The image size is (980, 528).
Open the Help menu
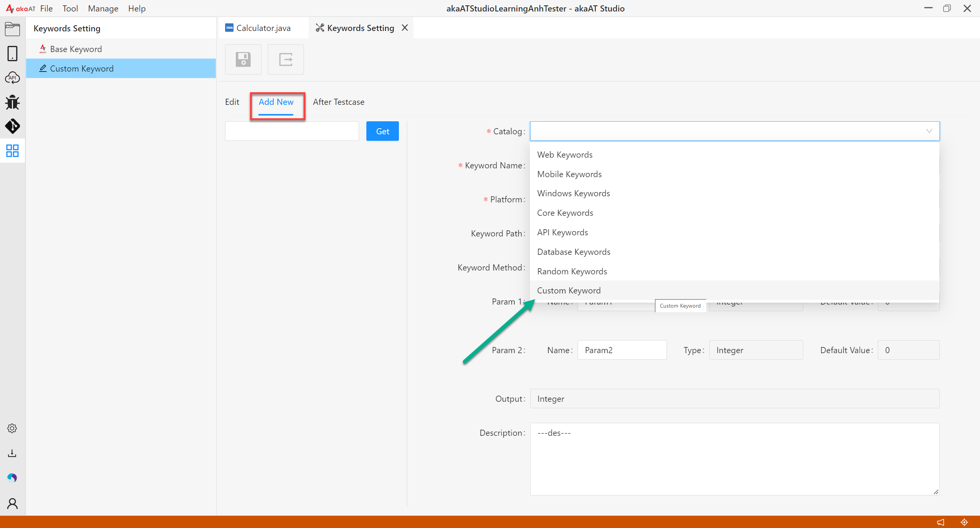[x=137, y=8]
